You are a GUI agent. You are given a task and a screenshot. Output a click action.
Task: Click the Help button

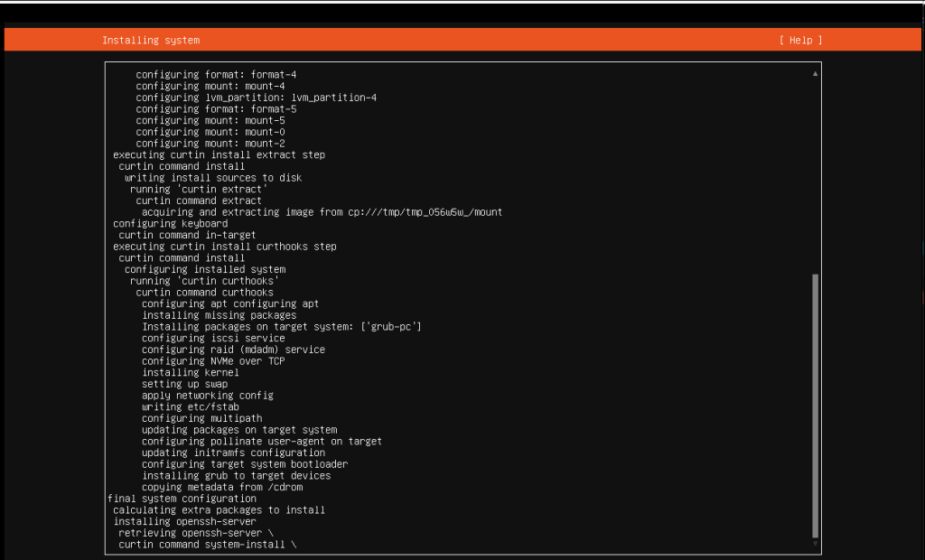click(x=799, y=39)
